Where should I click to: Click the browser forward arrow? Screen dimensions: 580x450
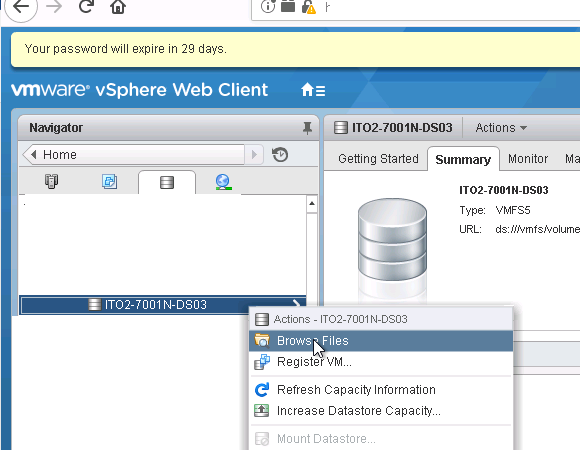click(x=54, y=6)
